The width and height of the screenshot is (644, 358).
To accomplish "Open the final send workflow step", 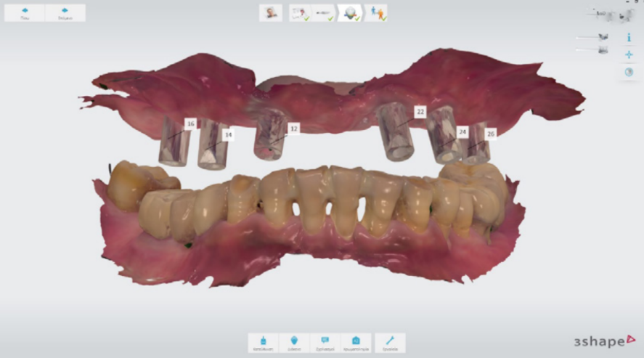I will [375, 13].
